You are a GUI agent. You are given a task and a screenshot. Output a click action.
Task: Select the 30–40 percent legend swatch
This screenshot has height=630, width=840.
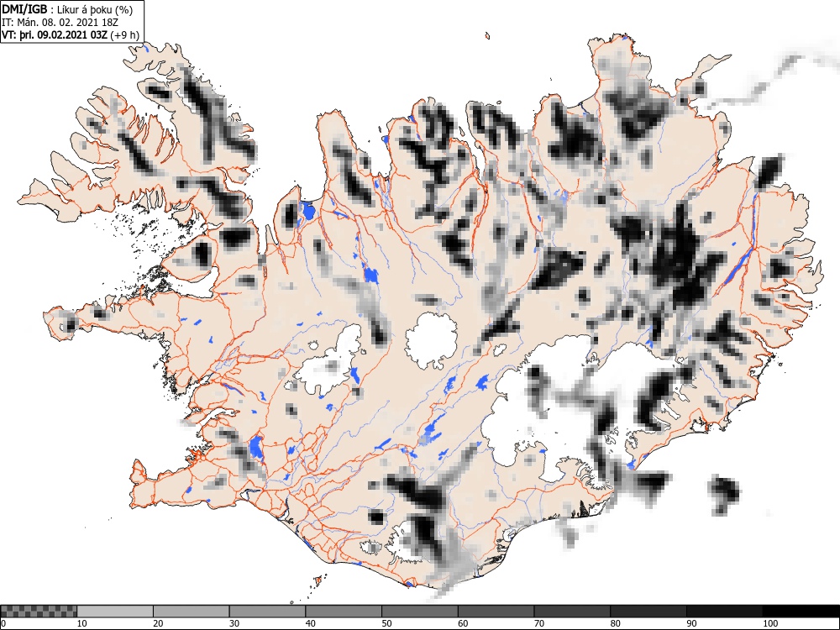coord(267,612)
